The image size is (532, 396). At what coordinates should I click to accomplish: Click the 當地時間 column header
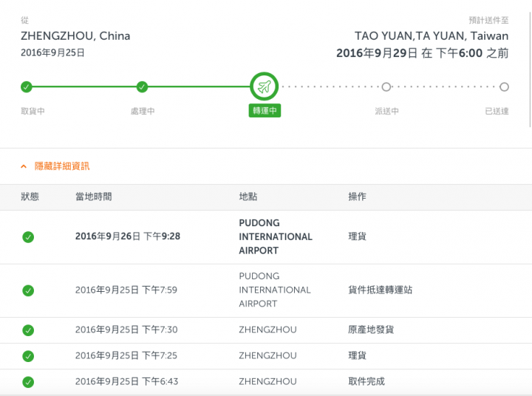(94, 197)
